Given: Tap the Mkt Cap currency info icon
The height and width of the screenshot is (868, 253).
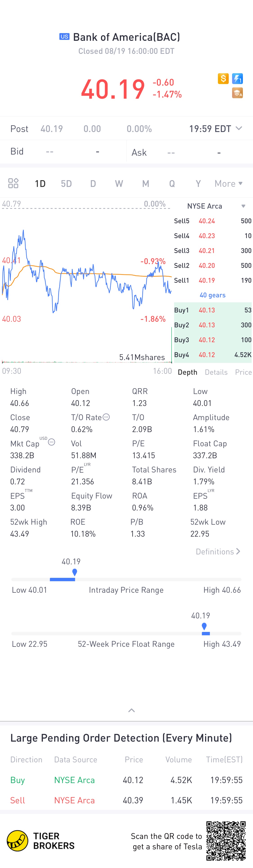Looking at the screenshot, I should pos(51,442).
